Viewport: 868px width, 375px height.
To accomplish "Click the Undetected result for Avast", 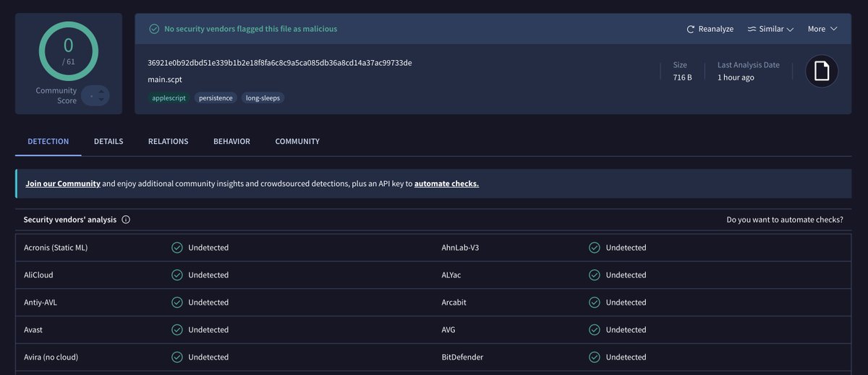I will click(x=208, y=330).
